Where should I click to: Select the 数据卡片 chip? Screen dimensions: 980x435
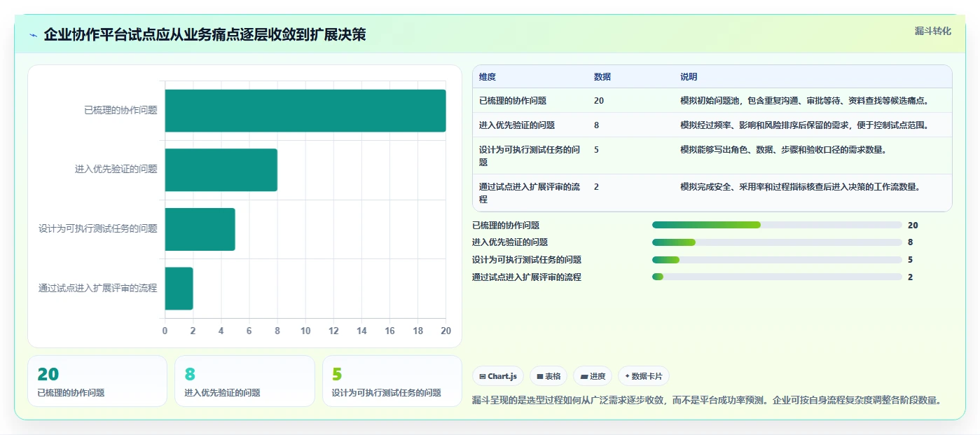(x=644, y=376)
